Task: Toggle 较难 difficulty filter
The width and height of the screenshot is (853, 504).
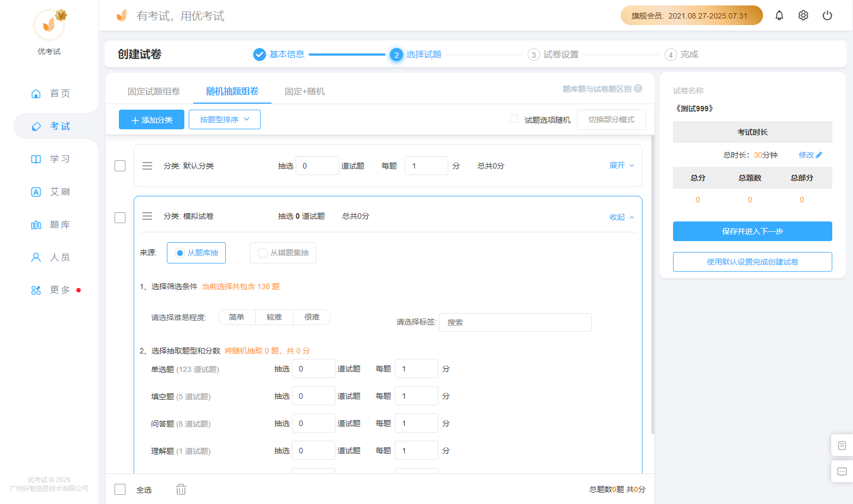Action: [x=274, y=317]
